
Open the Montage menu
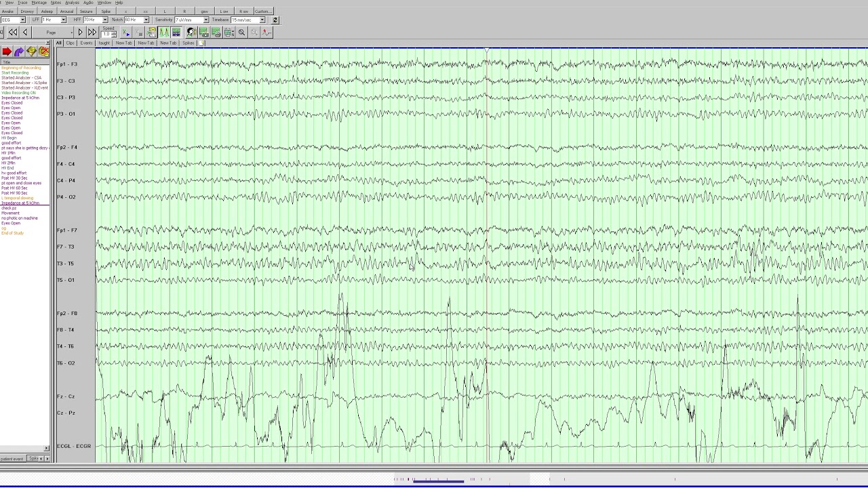39,3
